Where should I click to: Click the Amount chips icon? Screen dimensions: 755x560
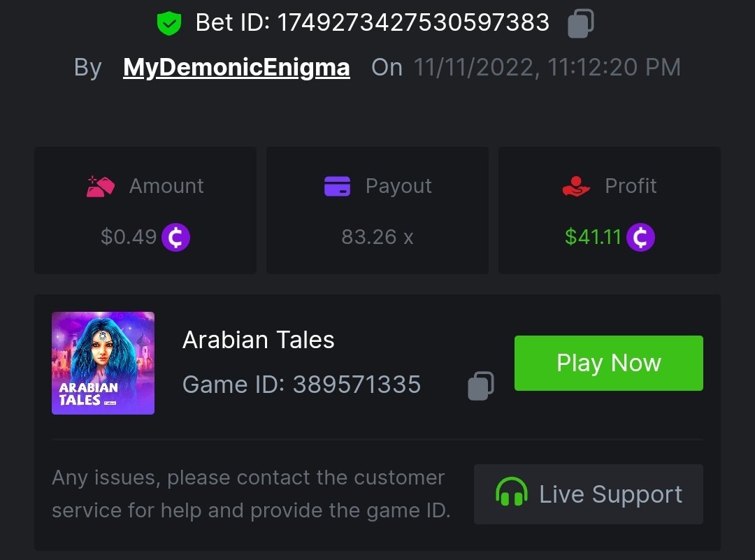coord(101,186)
